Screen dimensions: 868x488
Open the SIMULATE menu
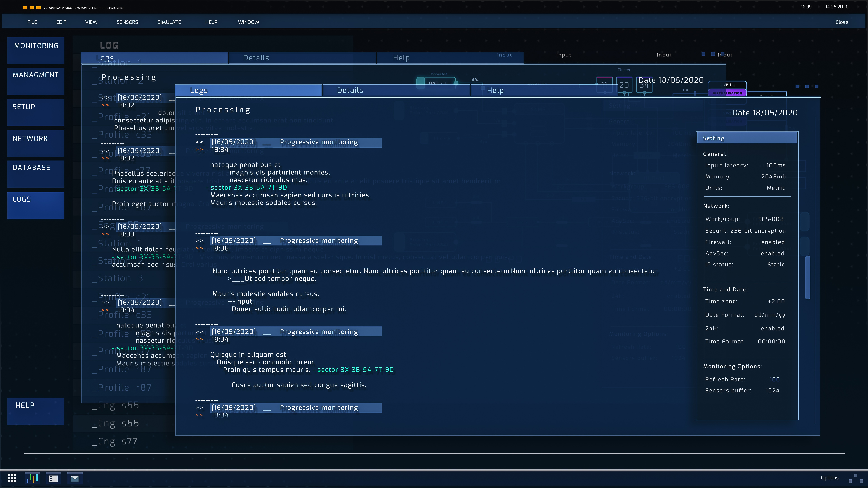tap(169, 22)
